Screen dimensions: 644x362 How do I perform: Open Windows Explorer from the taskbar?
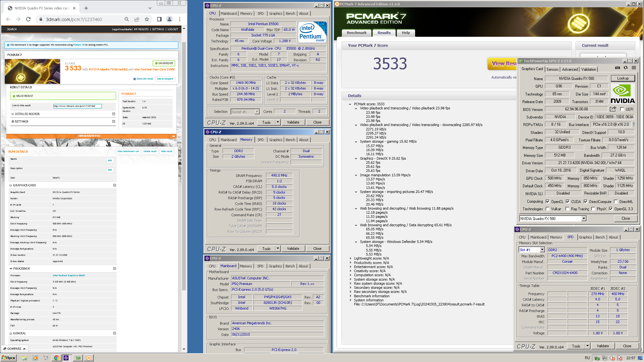25,358
